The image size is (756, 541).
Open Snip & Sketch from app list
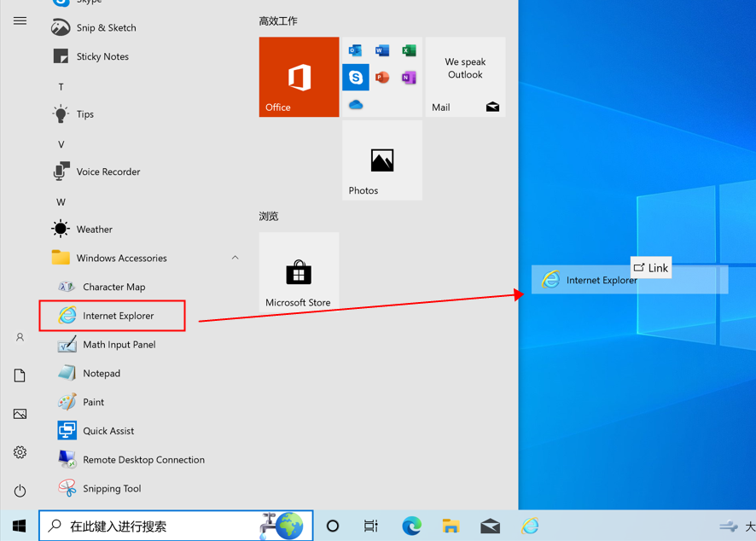point(105,28)
